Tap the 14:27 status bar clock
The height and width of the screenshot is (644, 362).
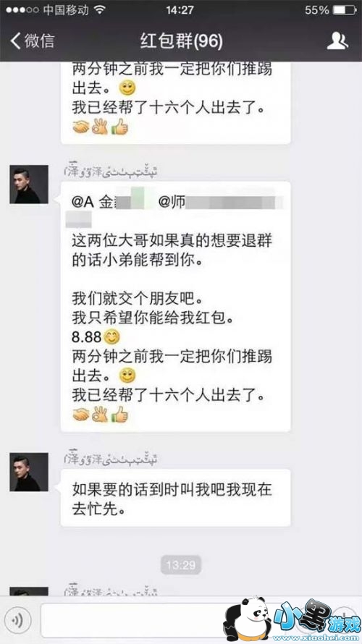pos(180,10)
